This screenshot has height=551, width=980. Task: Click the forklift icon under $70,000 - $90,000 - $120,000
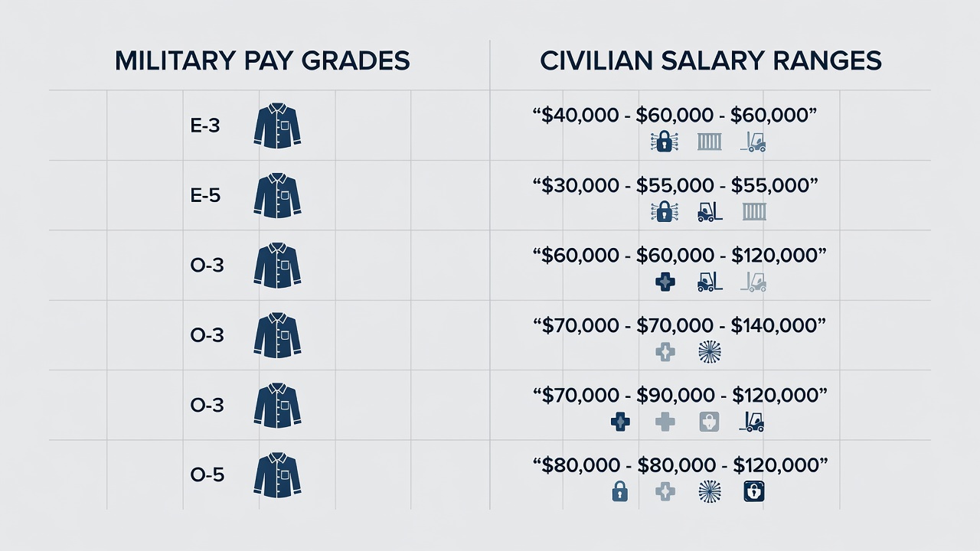(x=753, y=422)
